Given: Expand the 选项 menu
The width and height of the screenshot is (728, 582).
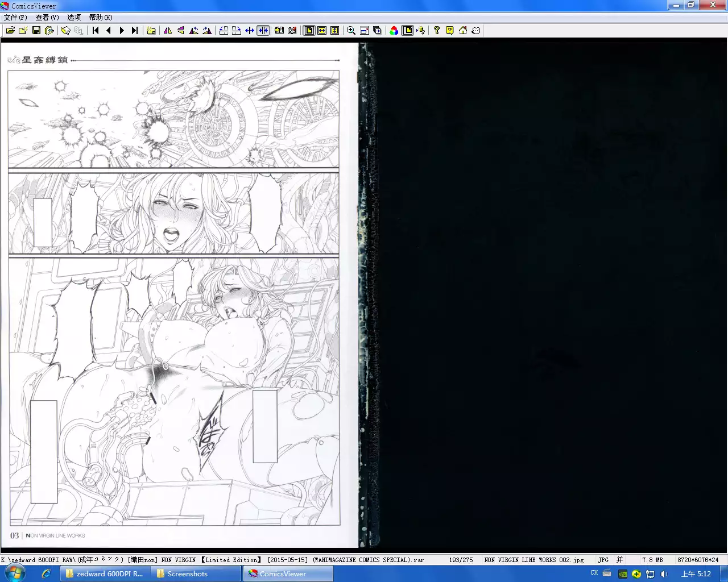Looking at the screenshot, I should coord(74,18).
